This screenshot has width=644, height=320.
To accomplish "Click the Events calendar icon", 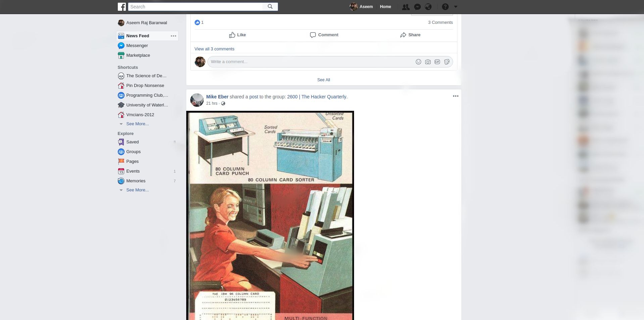I will [x=121, y=171].
